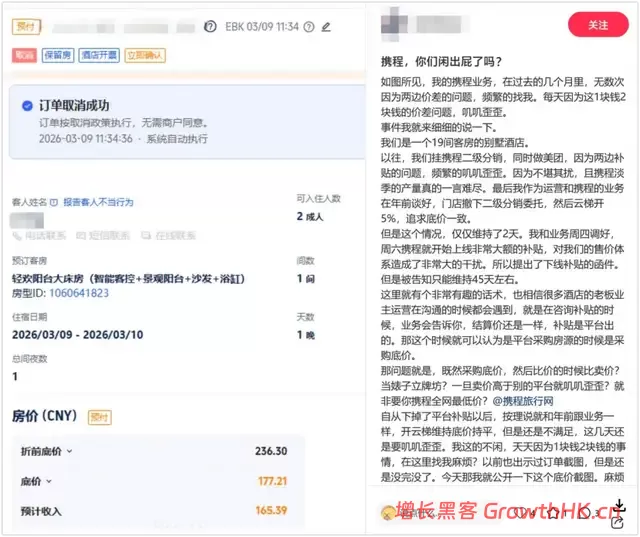Click the star favorite icon in post footer

[554, 513]
